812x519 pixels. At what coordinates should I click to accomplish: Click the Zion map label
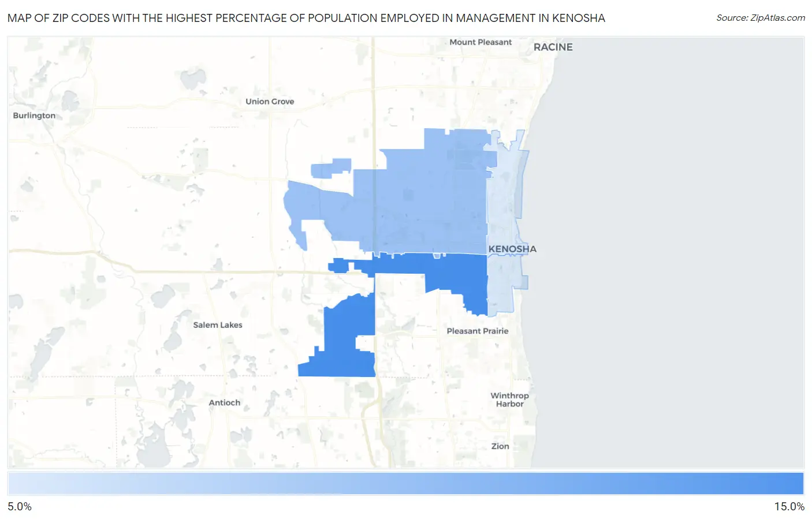coord(500,446)
